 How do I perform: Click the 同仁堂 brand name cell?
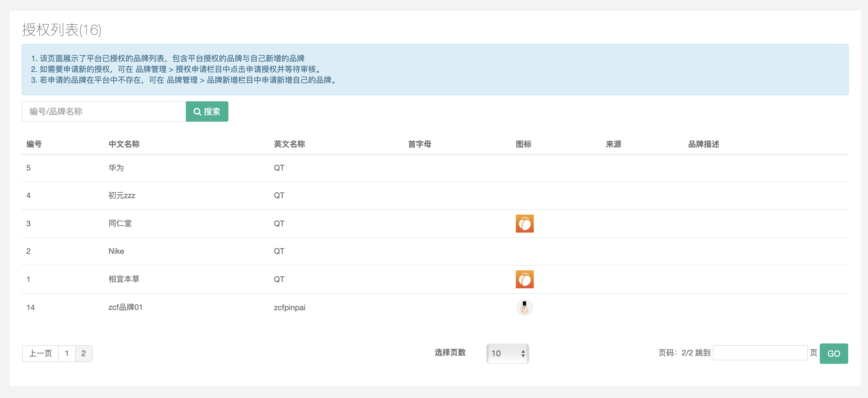pyautogui.click(x=120, y=224)
